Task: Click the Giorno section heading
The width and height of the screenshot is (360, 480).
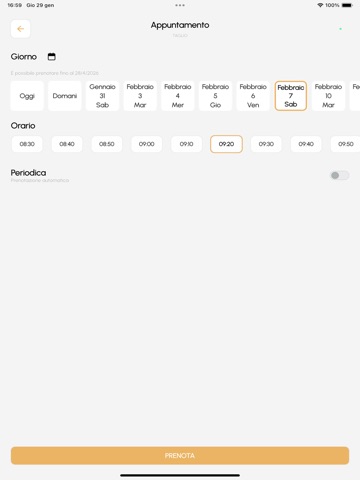Action: 24,57
